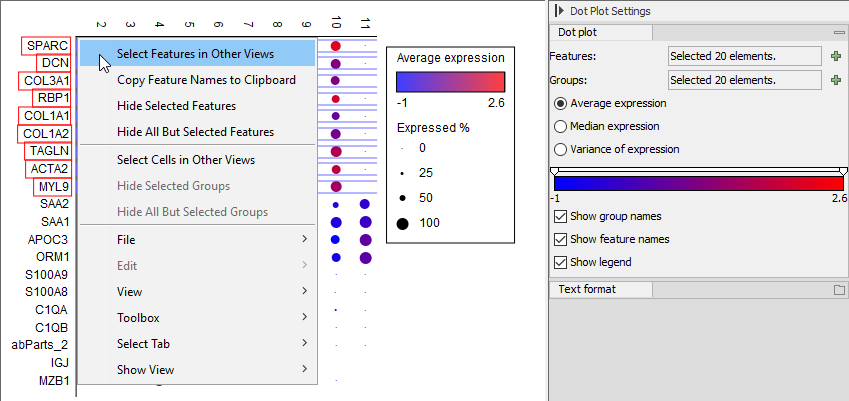Click the Dot plot section tab

[601, 32]
